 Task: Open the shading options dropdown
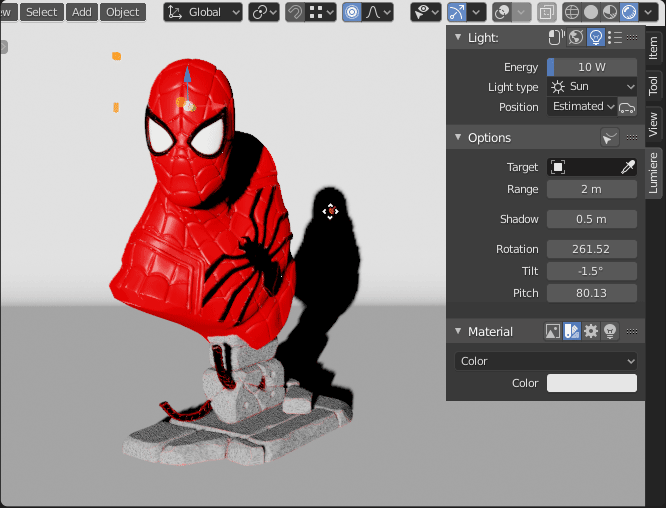[x=648, y=12]
